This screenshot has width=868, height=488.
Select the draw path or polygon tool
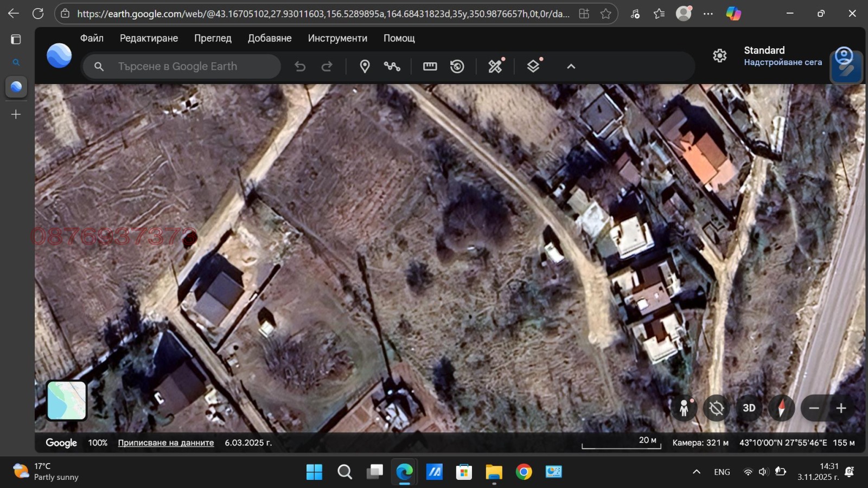click(392, 66)
